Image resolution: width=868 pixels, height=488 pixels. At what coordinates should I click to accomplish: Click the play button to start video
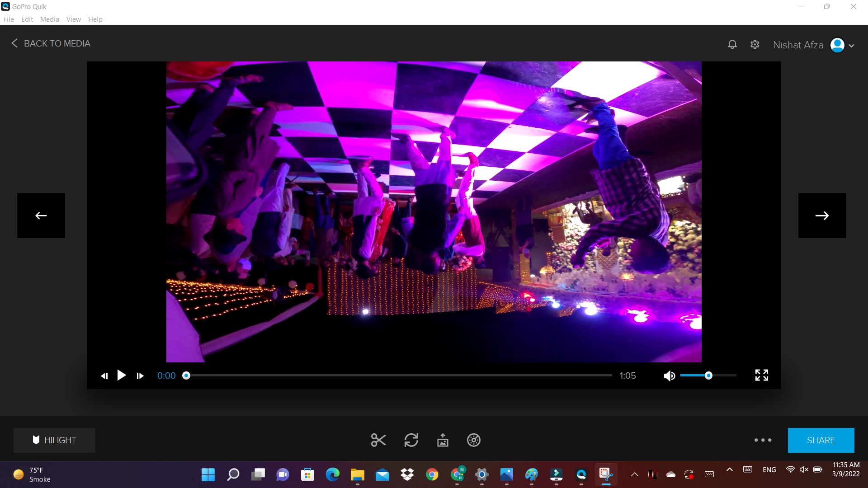pos(122,375)
